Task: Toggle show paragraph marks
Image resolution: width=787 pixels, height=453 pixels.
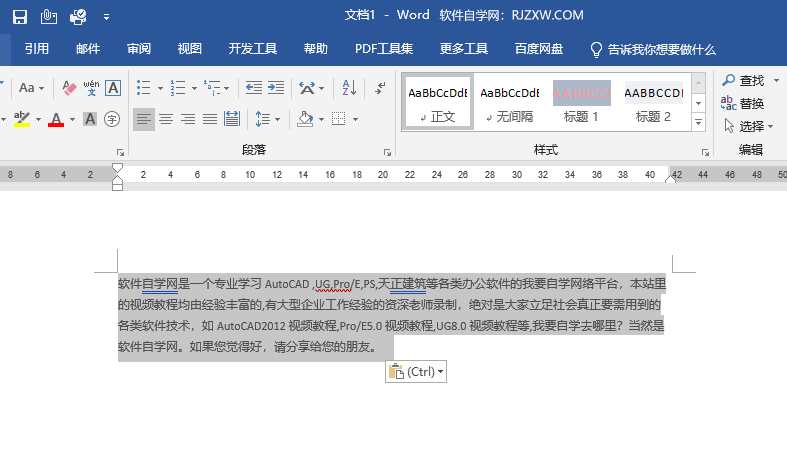Action: click(380, 88)
